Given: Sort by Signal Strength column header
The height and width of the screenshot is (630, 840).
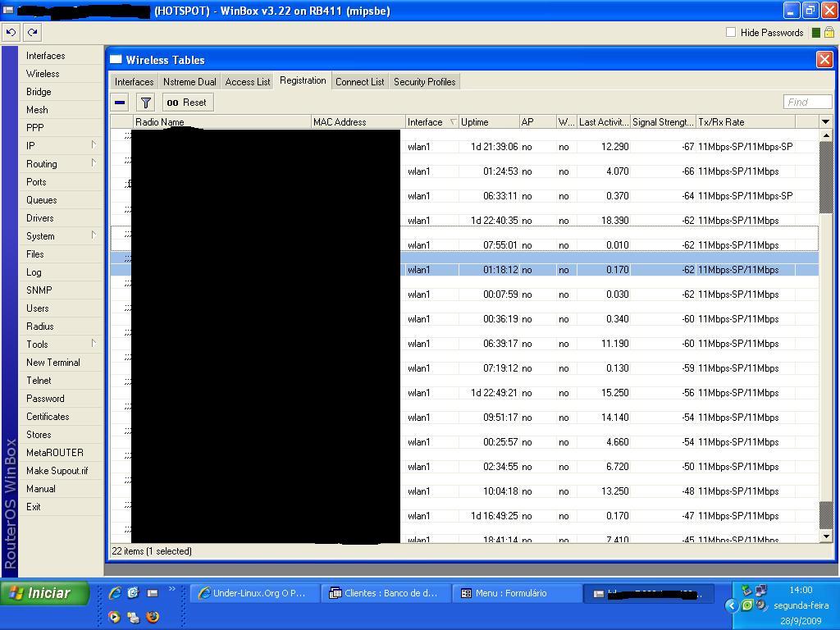Looking at the screenshot, I should [662, 122].
